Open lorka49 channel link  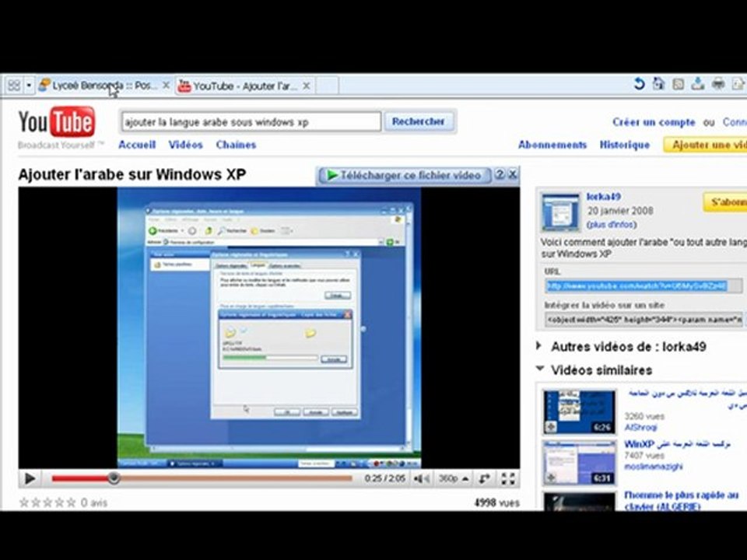click(603, 197)
